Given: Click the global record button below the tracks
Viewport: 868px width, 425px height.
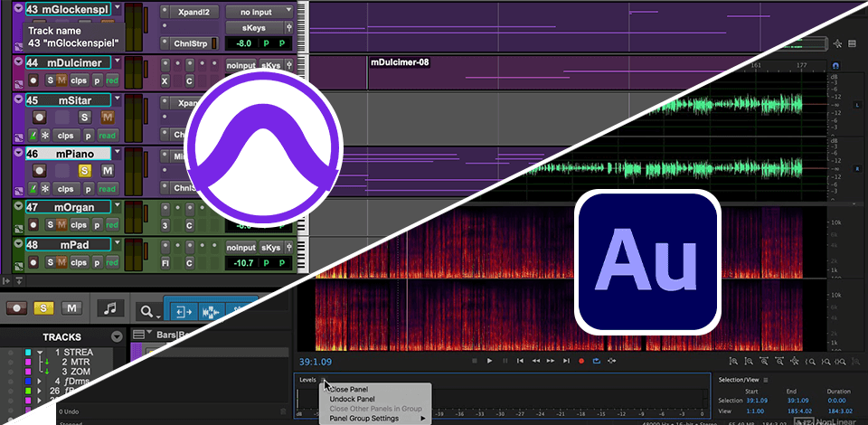Looking at the screenshot, I should click(16, 308).
